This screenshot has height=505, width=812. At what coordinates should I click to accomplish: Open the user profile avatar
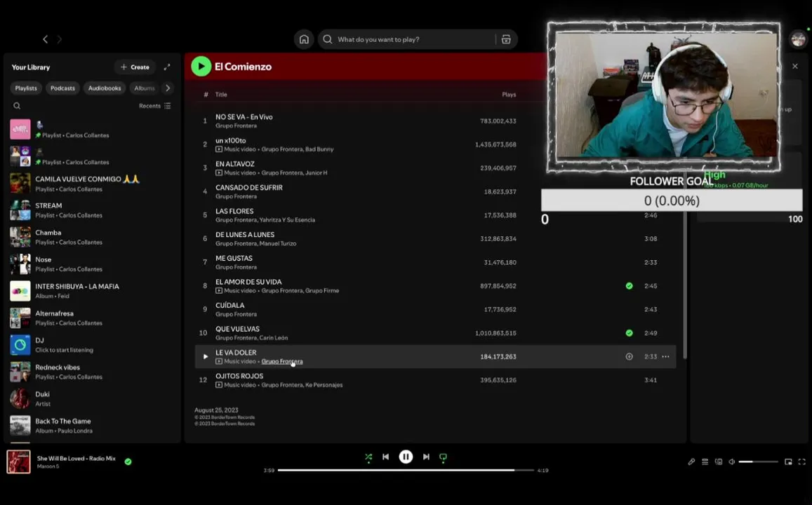click(798, 39)
